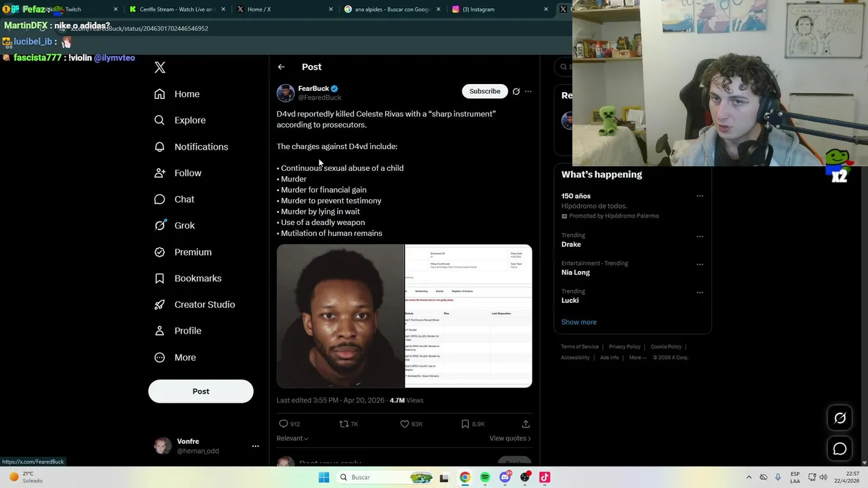Click the large Post button
This screenshot has width=868, height=488.
click(x=201, y=391)
